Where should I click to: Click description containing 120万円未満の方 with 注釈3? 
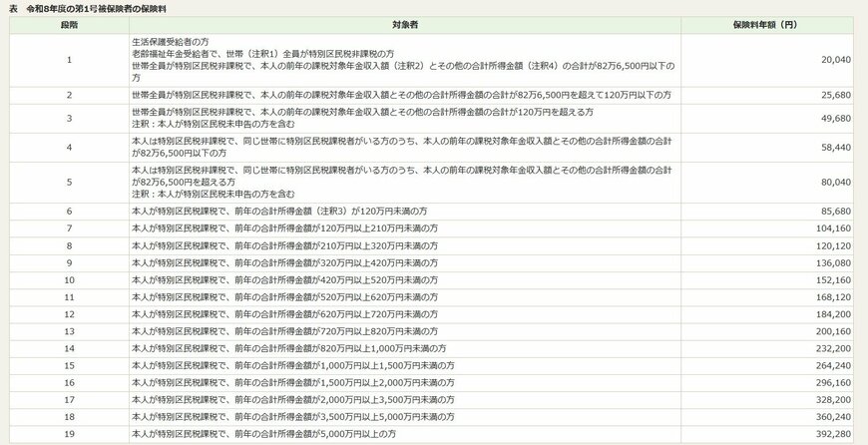point(279,212)
